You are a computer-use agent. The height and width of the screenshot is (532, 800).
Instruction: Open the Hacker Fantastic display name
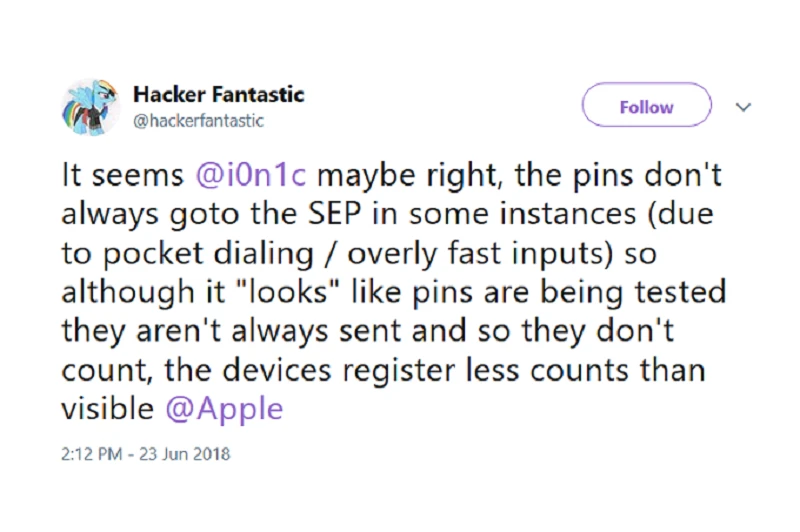pos(218,95)
